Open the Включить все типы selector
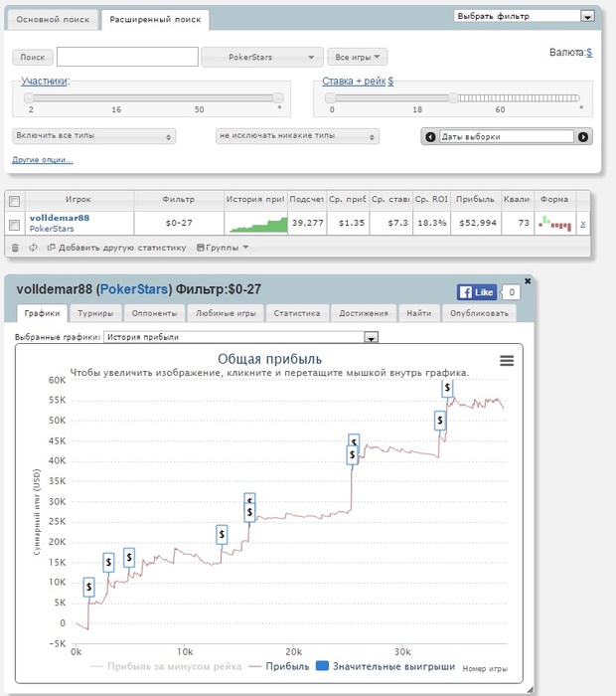The width and height of the screenshot is (616, 696). [94, 136]
